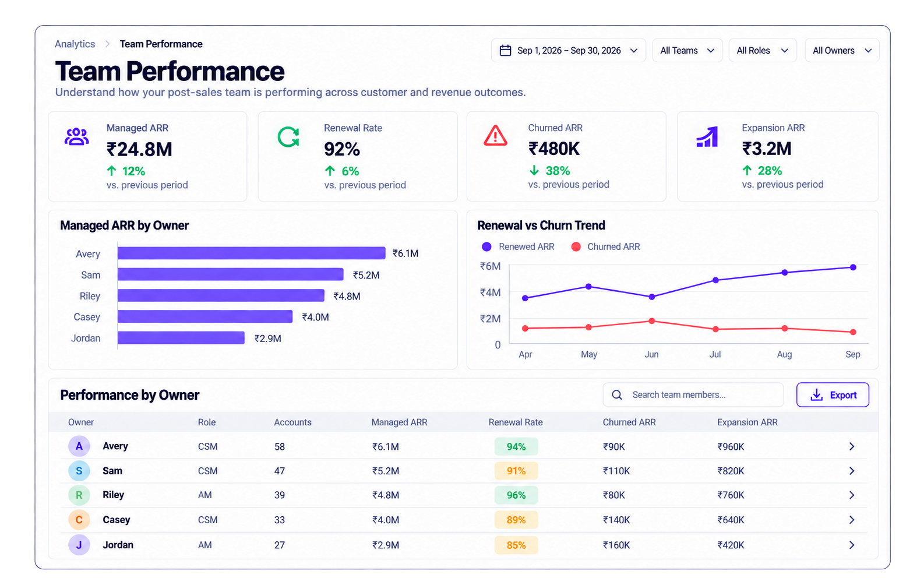Click the table's Managed ARR column header

point(400,422)
